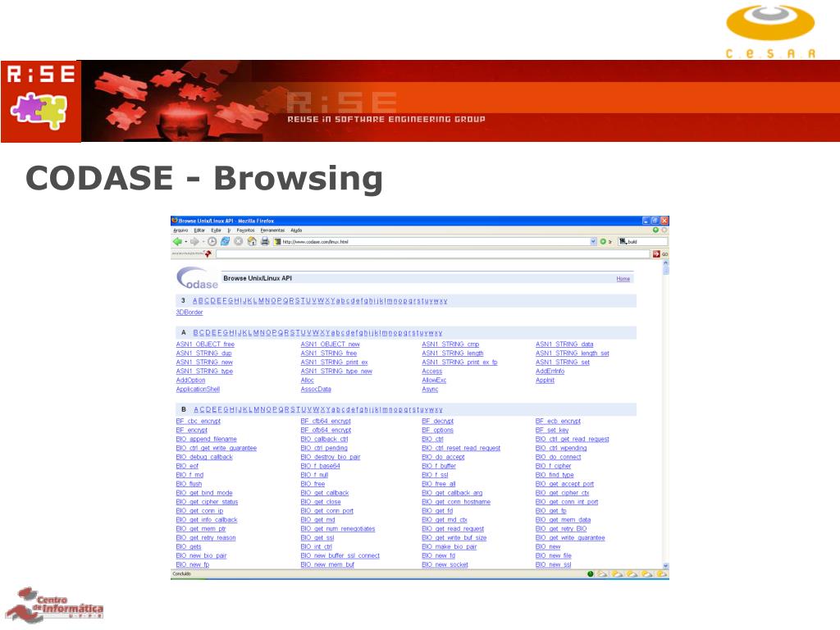840x630 pixels.
Task: Open the BIO_get_num_renegotiates link
Action: pyautogui.click(x=337, y=529)
